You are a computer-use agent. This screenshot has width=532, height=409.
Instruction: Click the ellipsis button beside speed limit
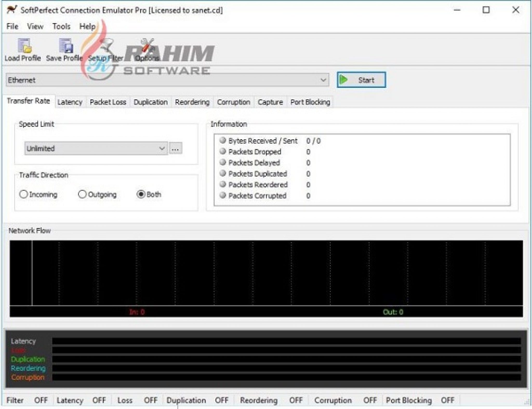pos(176,148)
